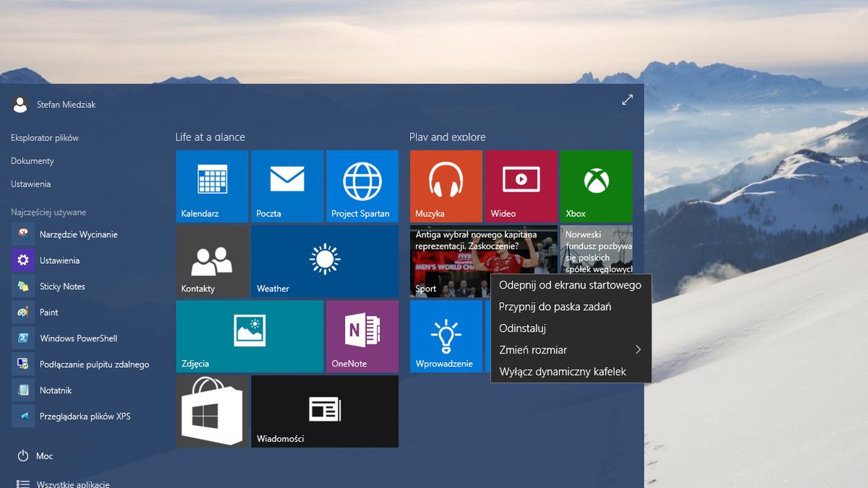Select Przypnij do paska zadań
Screen dimensions: 868x488
coord(571,307)
